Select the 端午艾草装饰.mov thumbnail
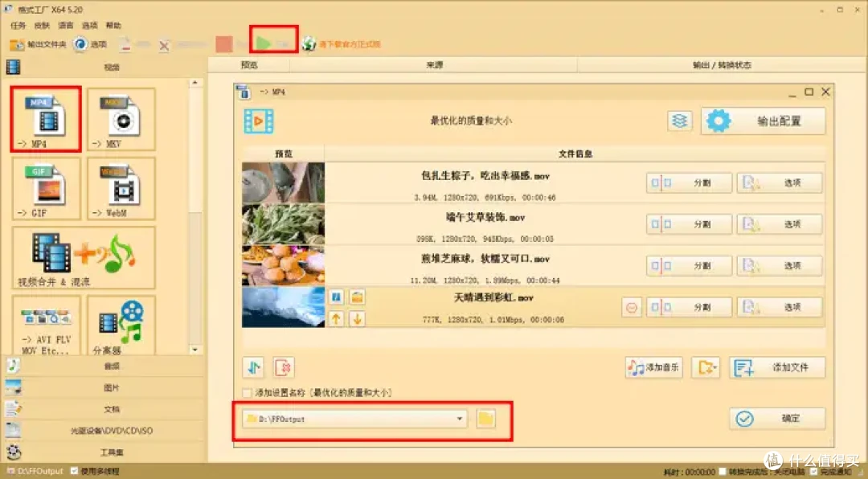The image size is (868, 479). [284, 224]
